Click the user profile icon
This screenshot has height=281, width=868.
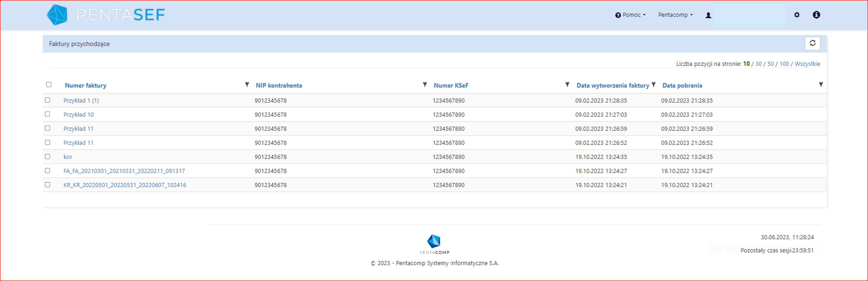[x=708, y=15]
